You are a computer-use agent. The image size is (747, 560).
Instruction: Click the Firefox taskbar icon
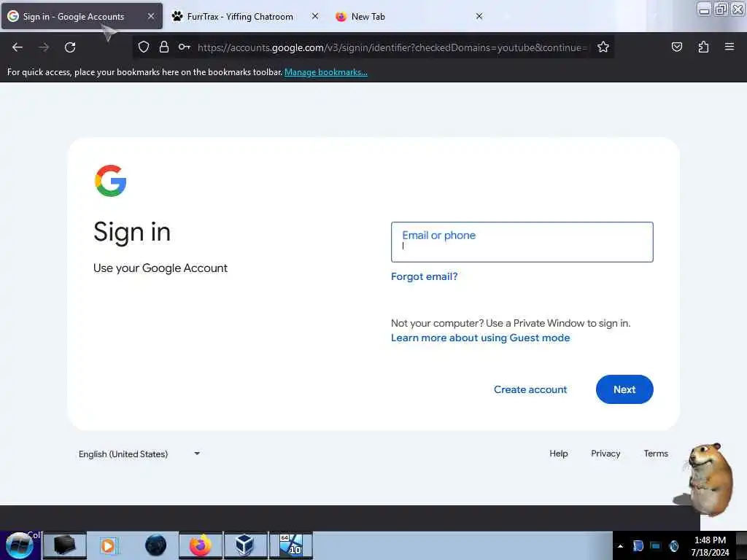[200, 545]
